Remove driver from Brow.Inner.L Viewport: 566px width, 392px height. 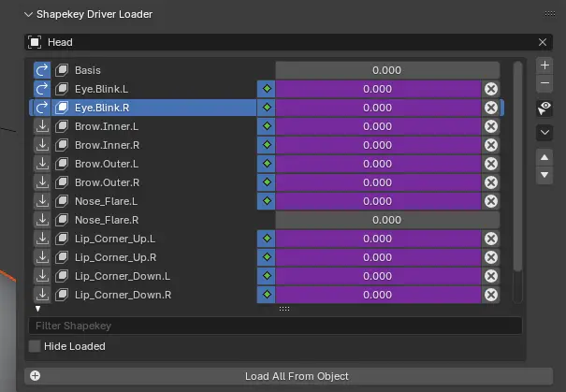[491, 126]
